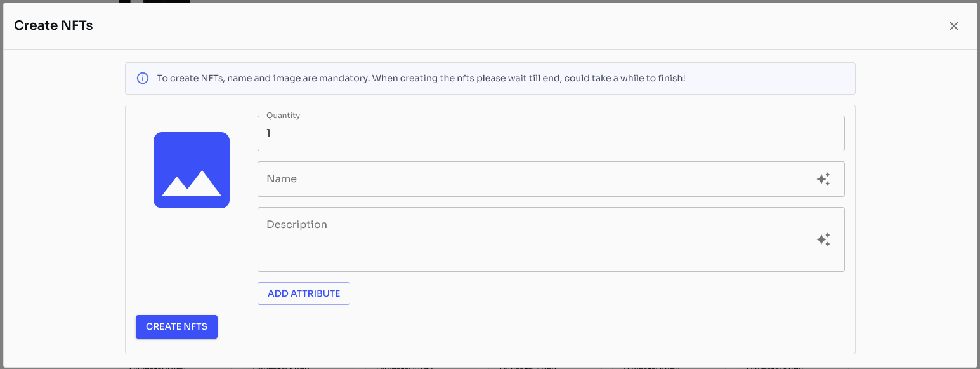The image size is (980, 369).
Task: Click the Quantity floating label
Action: coord(283,116)
